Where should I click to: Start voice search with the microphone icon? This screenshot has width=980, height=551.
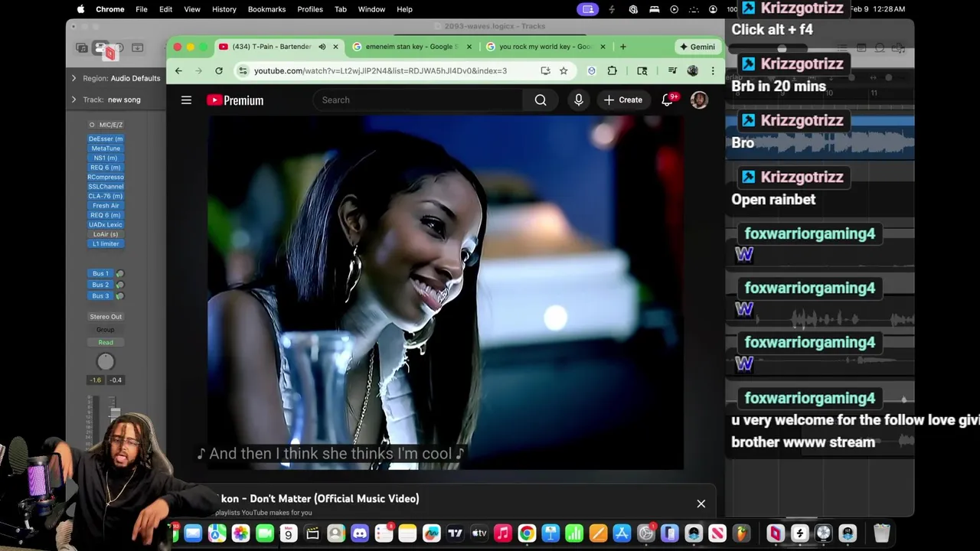coord(578,100)
